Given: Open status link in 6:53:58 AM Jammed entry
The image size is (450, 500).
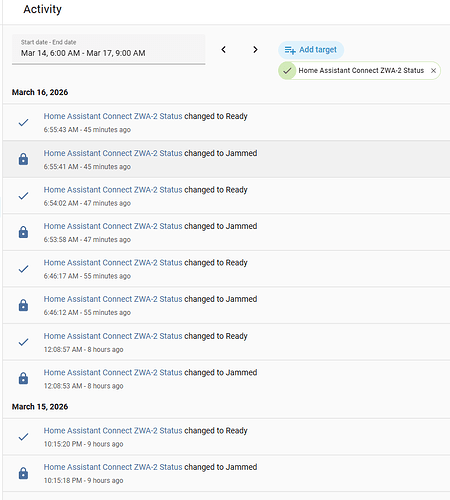Looking at the screenshot, I should click(113, 226).
